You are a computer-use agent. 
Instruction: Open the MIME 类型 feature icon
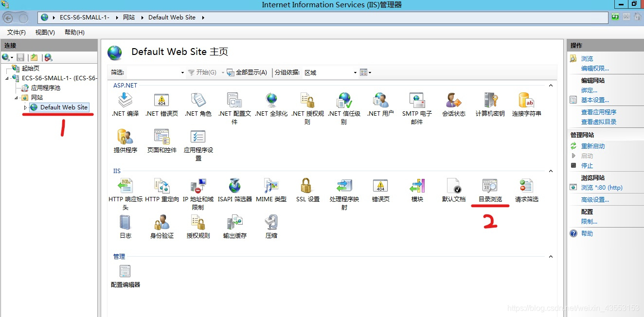pyautogui.click(x=271, y=187)
